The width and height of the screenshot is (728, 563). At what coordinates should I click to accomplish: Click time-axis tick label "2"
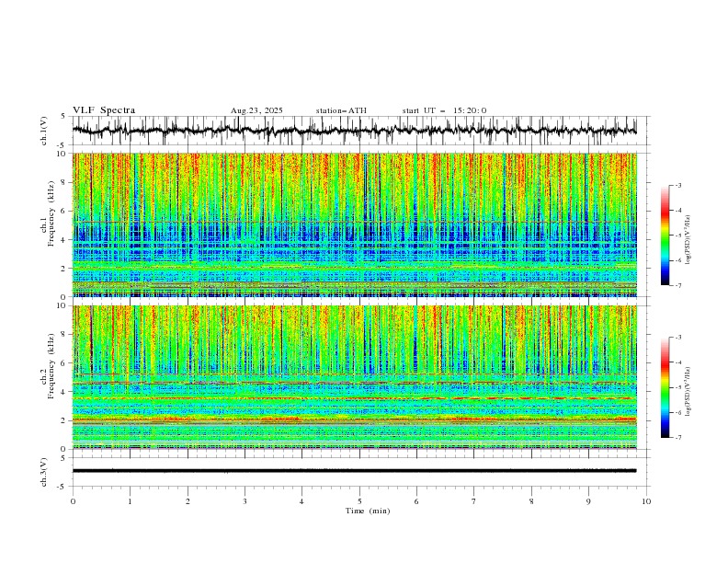click(x=188, y=501)
